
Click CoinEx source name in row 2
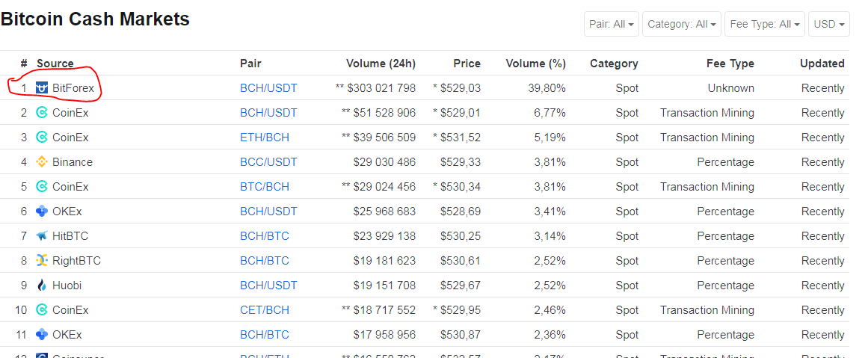pos(70,113)
